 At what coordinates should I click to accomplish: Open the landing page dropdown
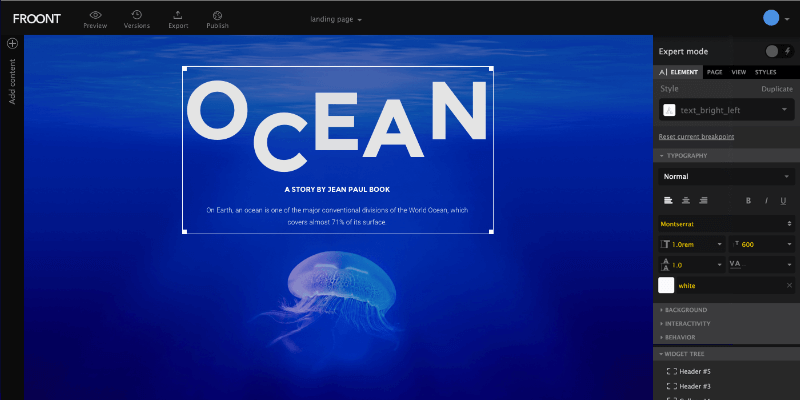(336, 19)
